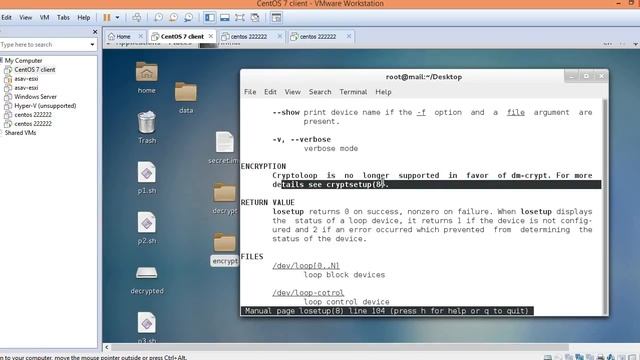Switch to Unity mode icon

coord(255,18)
